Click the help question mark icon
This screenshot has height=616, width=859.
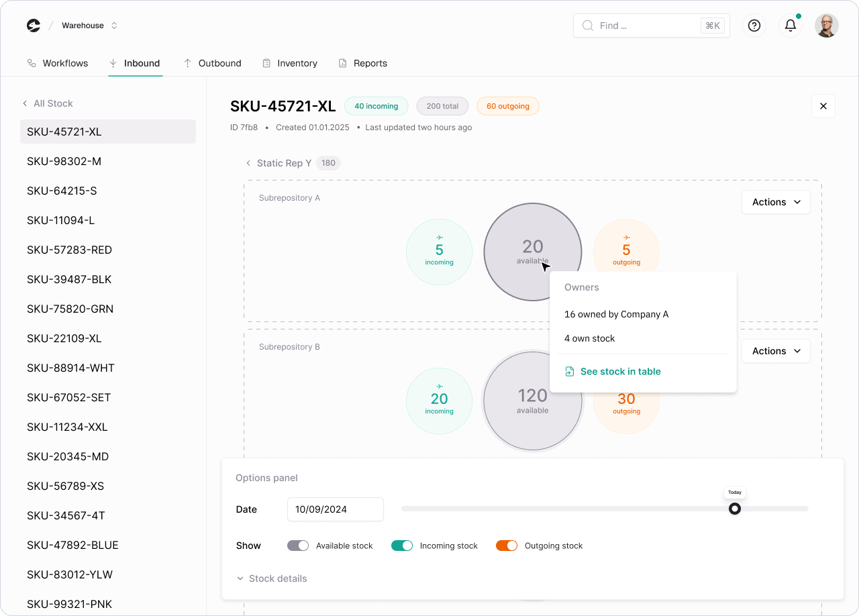[754, 25]
